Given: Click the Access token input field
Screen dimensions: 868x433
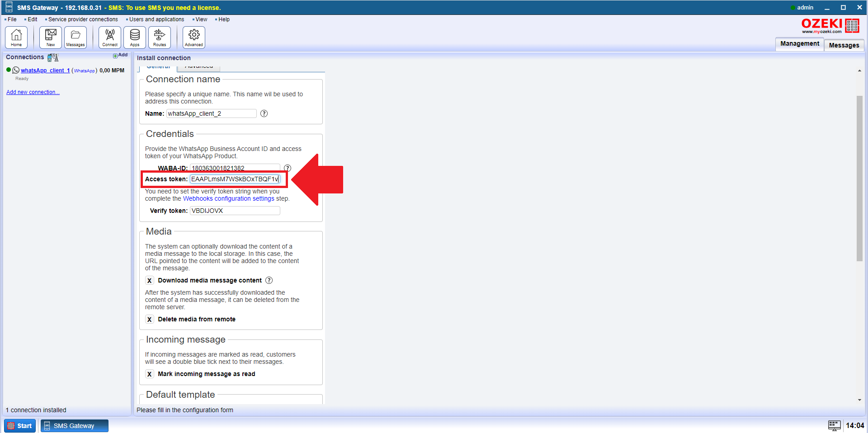Looking at the screenshot, I should [x=235, y=179].
